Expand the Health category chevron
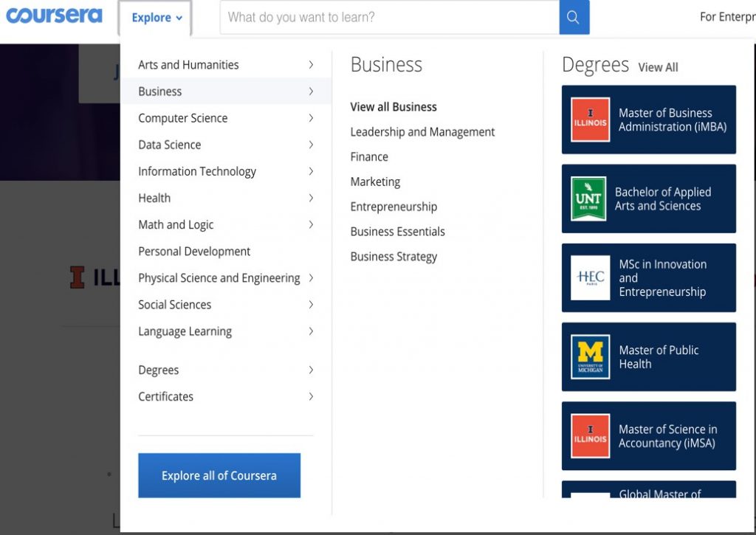Image resolution: width=756 pixels, height=535 pixels. [311, 198]
